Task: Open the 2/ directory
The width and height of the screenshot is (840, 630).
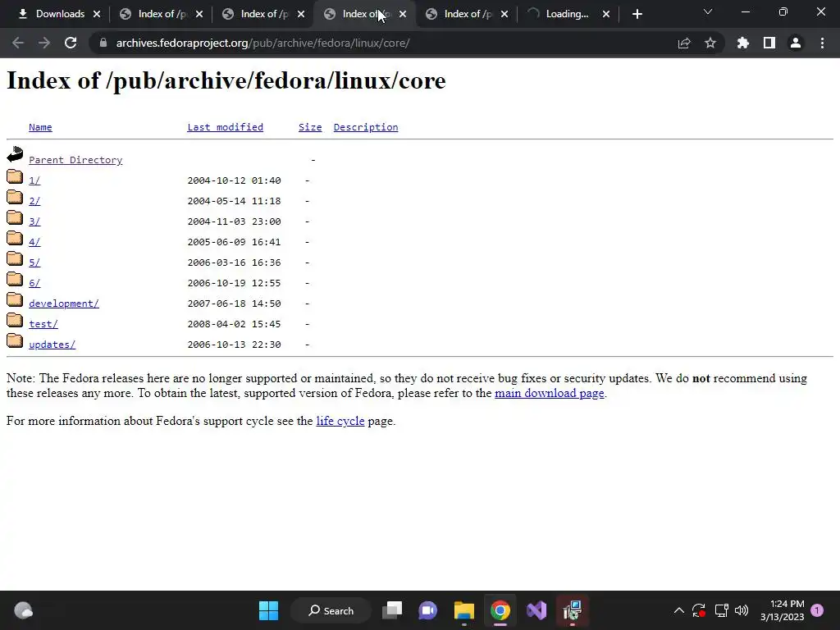Action: coord(34,201)
